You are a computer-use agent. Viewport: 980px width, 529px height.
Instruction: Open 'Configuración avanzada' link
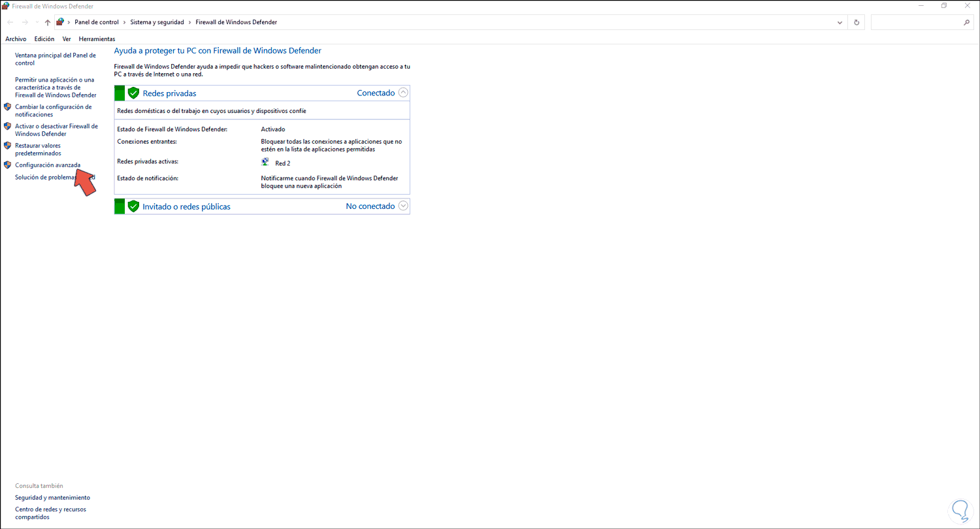(48, 165)
